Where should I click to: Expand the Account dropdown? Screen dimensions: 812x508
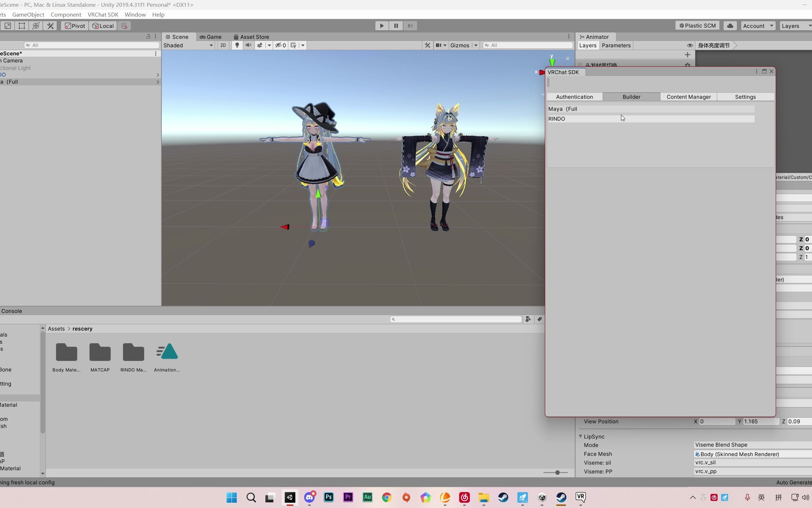[x=757, y=25]
